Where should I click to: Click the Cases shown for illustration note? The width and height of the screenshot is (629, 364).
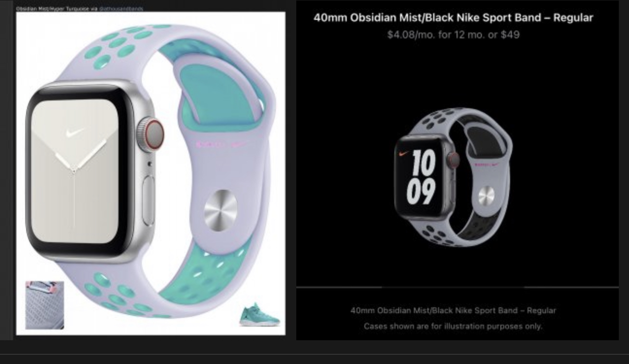click(453, 326)
